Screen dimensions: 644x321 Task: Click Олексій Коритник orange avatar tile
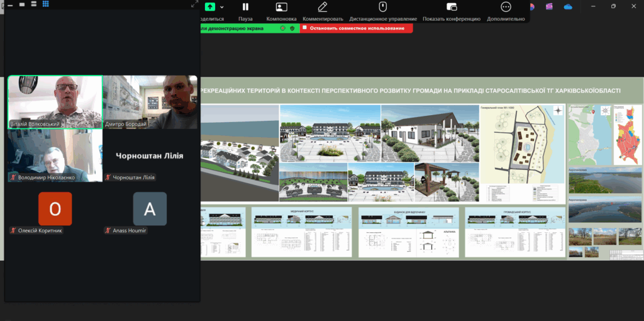pyautogui.click(x=55, y=209)
